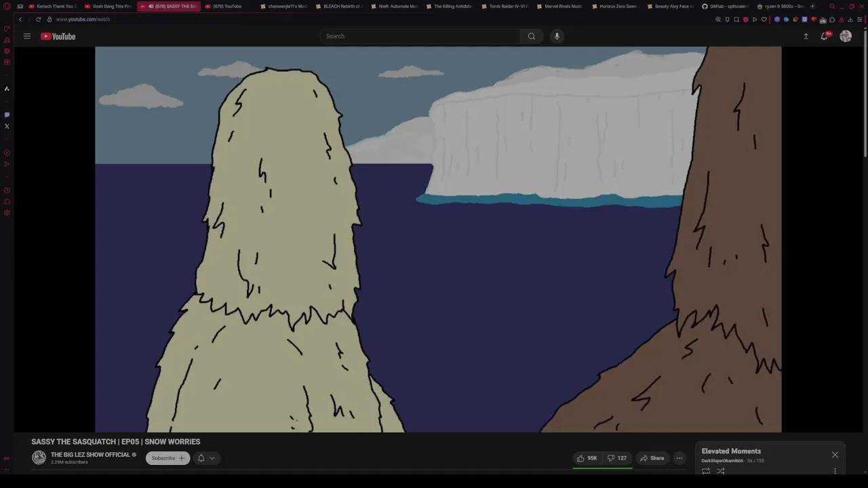The height and width of the screenshot is (488, 868).
Task: Switch to BLEACH Rebirth of Souls tab
Action: click(x=340, y=6)
